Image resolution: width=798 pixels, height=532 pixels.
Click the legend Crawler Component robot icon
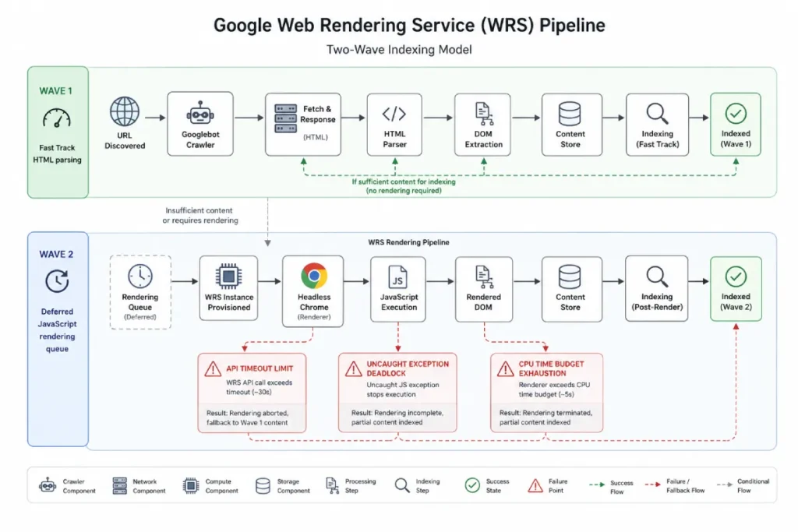pos(48,485)
